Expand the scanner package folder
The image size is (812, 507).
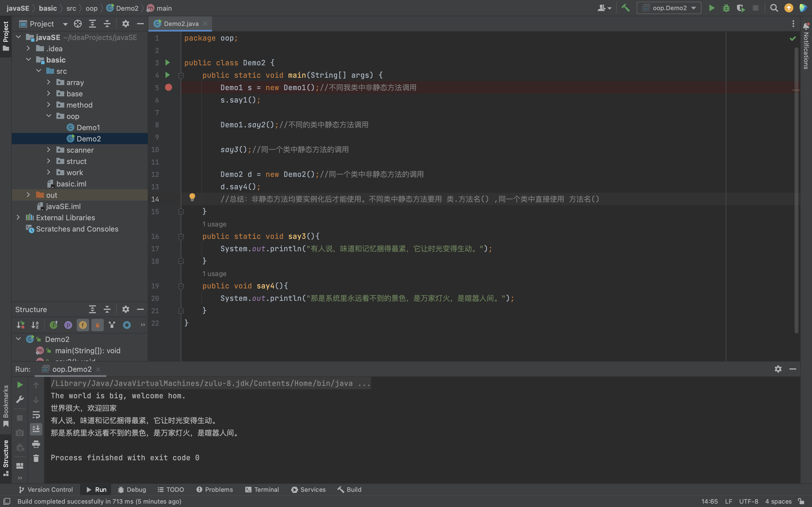(49, 150)
